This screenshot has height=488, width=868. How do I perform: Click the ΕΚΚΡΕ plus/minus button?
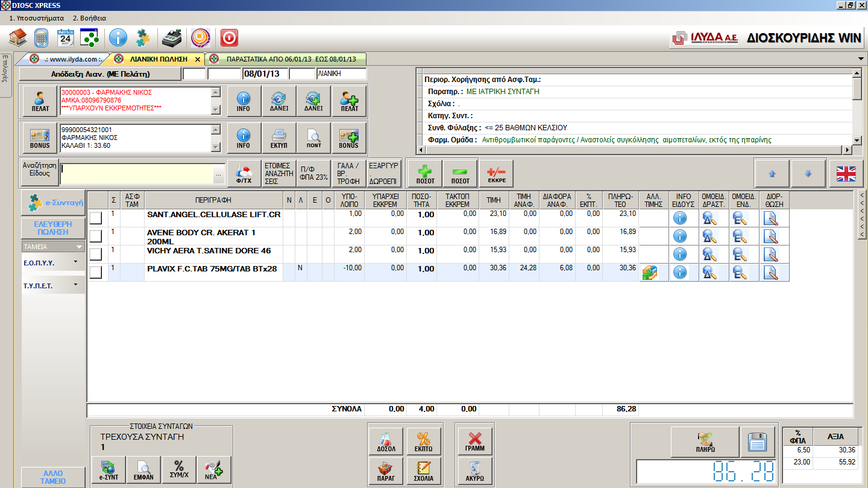pyautogui.click(x=496, y=174)
